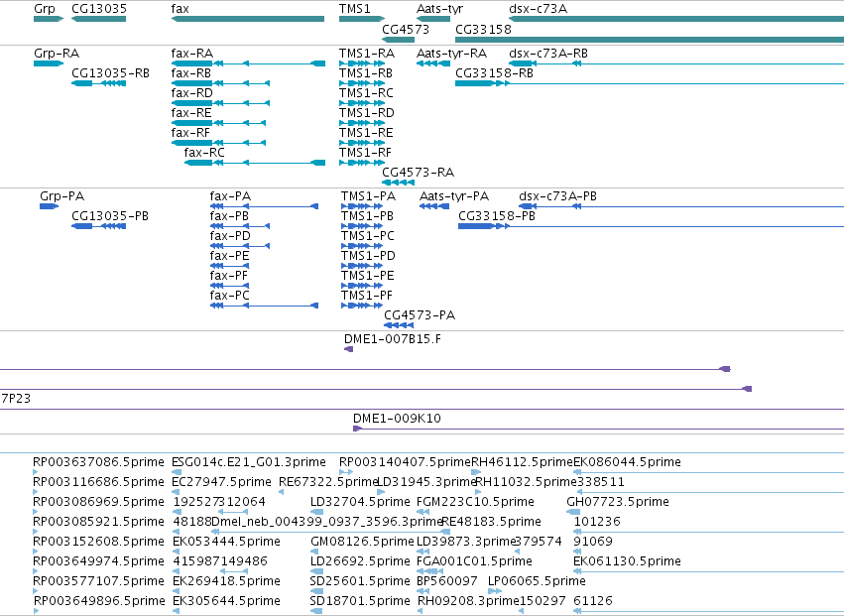Select the EC27947.5prime EST label
Screen dimensions: 844x616
[222, 482]
